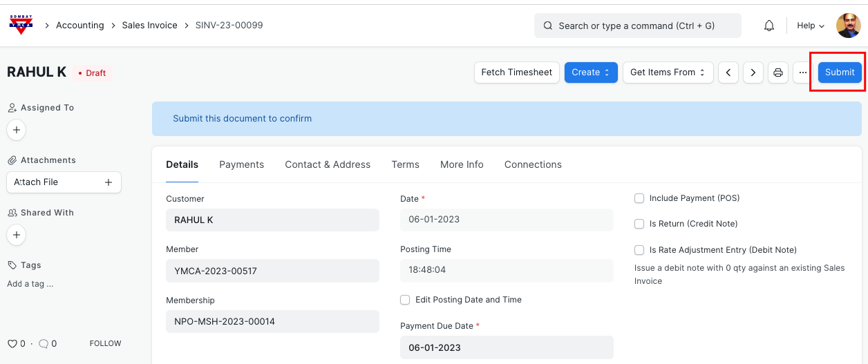
Task: Go to the previous document arrow
Action: click(728, 73)
